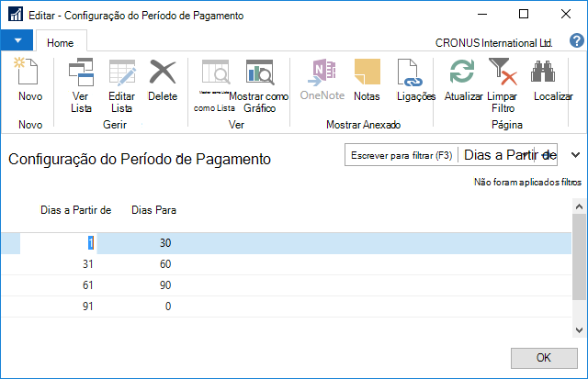Open the OneNote icon
Viewport: 588px width, 379px height.
[x=322, y=72]
